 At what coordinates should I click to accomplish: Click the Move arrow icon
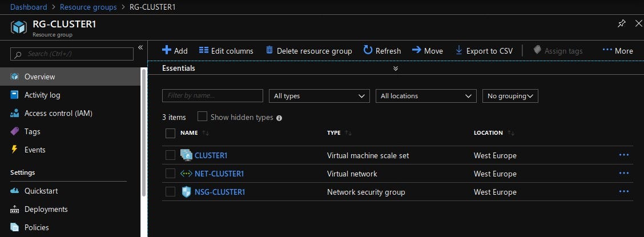click(416, 50)
